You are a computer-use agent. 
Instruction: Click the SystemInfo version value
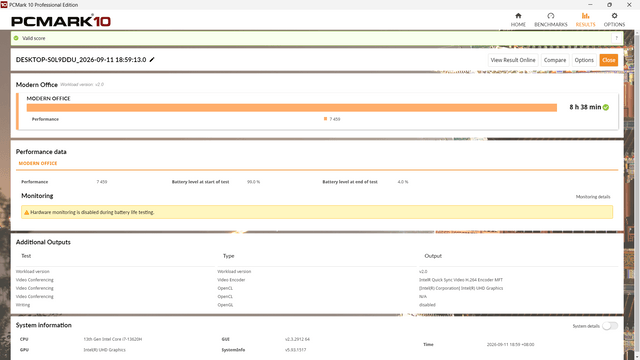[296, 350]
